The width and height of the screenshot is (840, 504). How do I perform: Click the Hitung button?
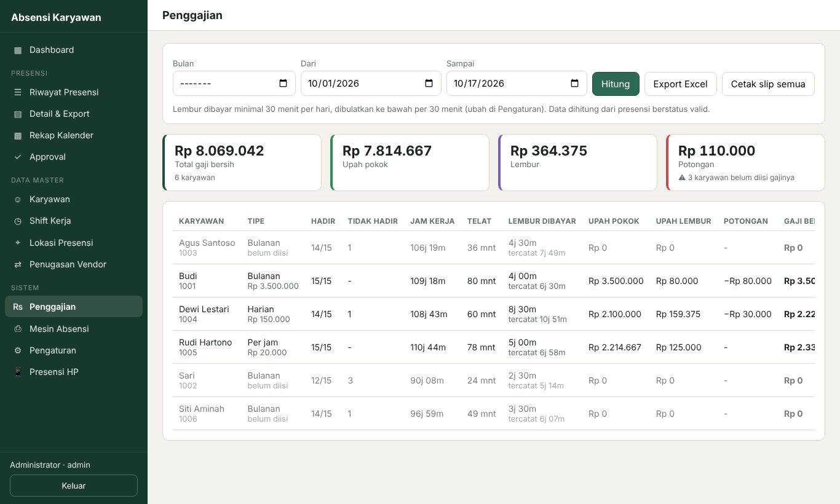click(616, 84)
